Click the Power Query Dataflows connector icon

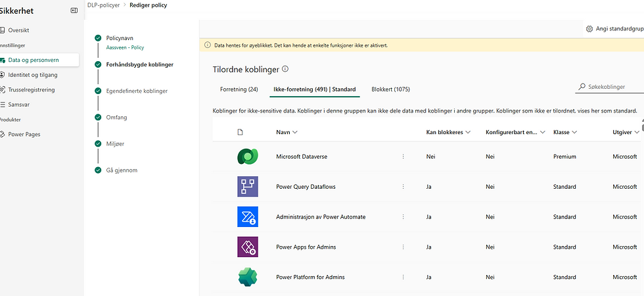248,187
